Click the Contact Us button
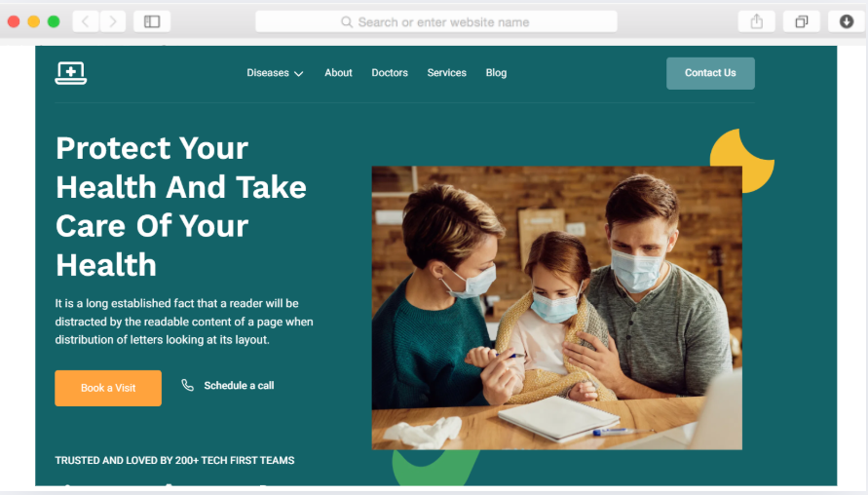 [x=710, y=73]
